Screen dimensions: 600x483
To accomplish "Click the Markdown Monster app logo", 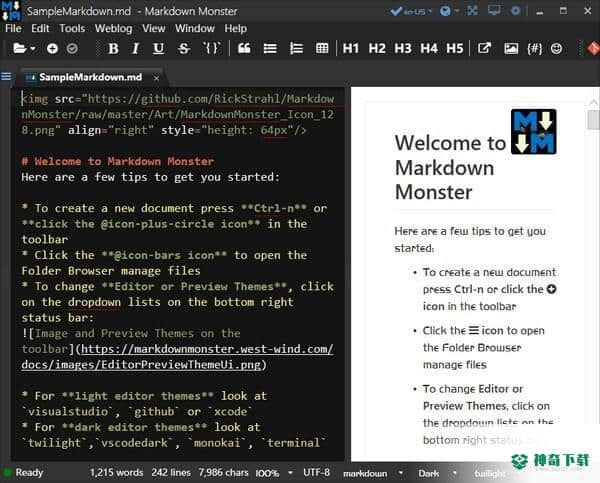I will (x=11, y=11).
